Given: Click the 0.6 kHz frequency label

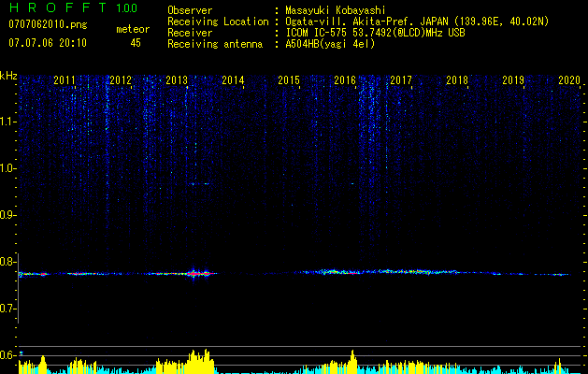Looking at the screenshot, I should click(7, 355).
